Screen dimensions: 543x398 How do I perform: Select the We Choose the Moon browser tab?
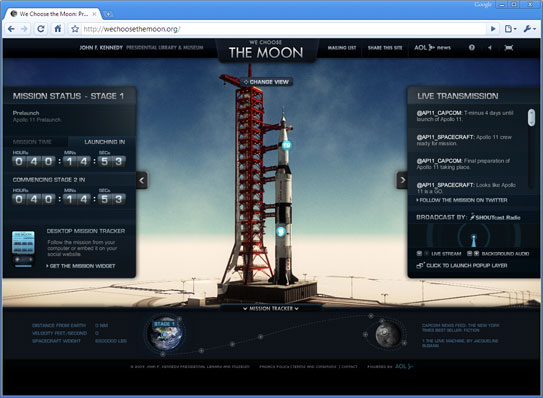53,14
